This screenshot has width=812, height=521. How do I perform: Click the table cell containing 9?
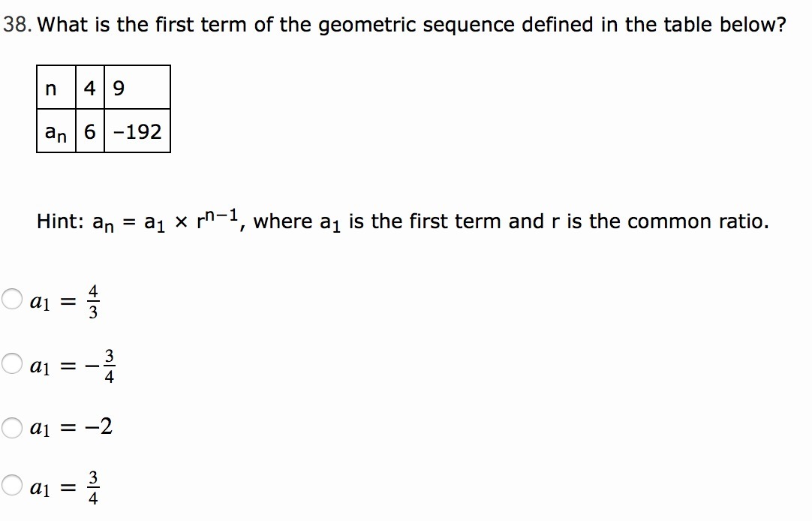(x=119, y=89)
